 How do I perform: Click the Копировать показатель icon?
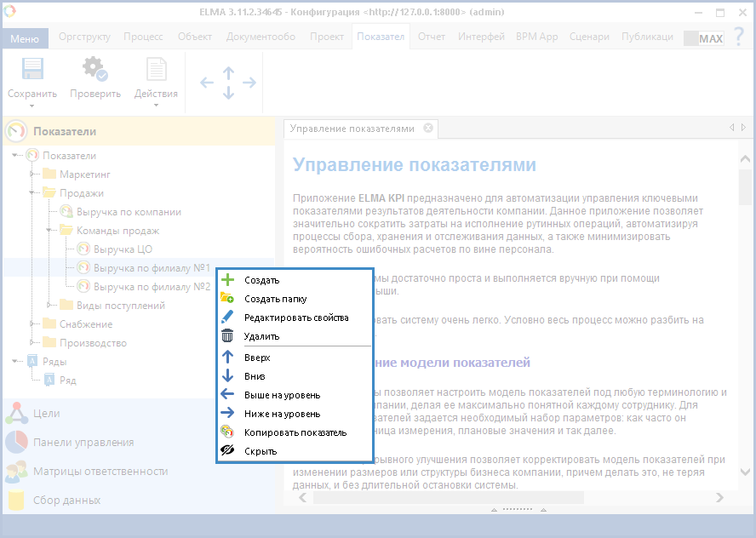(227, 432)
